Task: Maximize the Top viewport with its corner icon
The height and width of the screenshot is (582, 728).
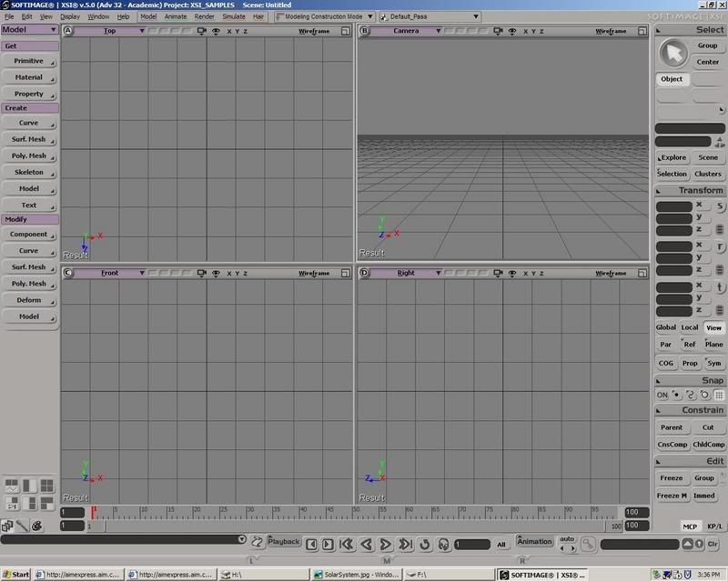Action: tap(346, 31)
